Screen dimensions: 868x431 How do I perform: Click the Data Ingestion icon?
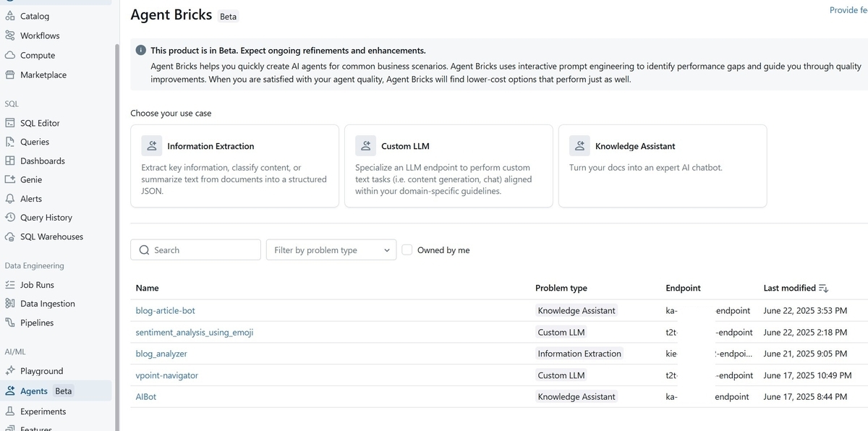tap(10, 304)
